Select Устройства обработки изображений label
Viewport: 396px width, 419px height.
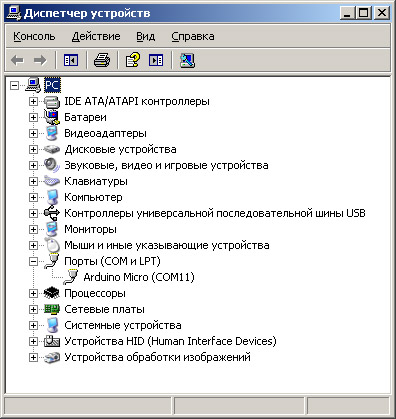click(157, 357)
